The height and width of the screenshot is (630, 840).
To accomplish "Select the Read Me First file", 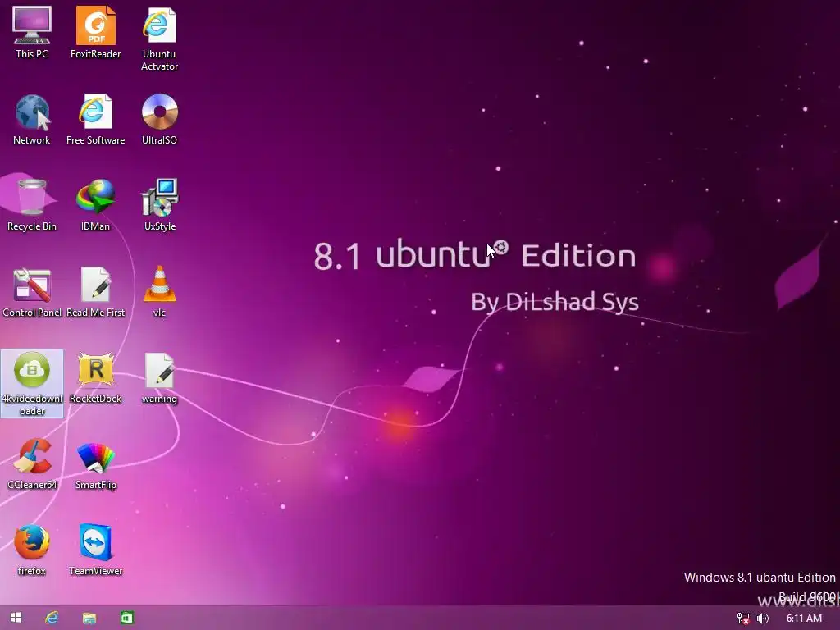I will pos(95,291).
